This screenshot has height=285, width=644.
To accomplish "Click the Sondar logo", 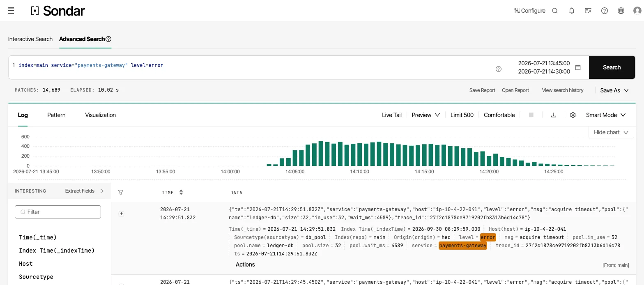I will coord(58,11).
